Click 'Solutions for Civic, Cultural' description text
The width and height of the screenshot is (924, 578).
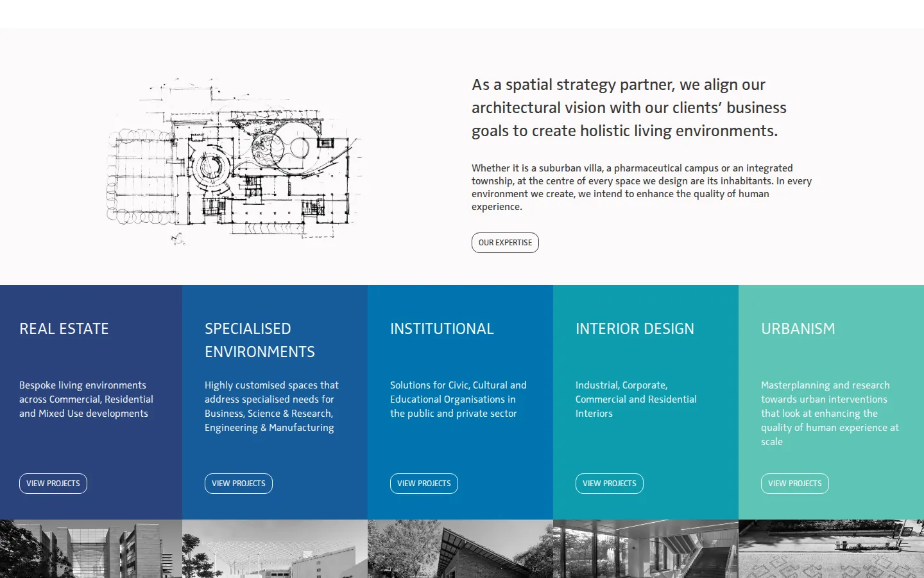(458, 399)
